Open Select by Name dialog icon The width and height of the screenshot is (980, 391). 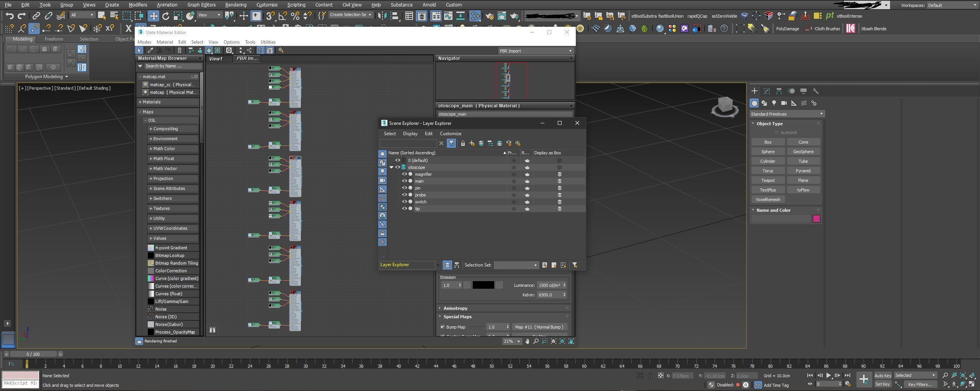point(114,16)
